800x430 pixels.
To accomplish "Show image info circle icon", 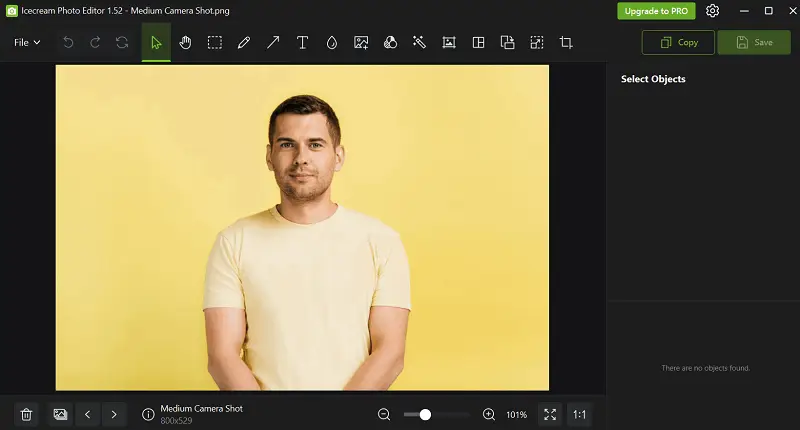I will 148,415.
